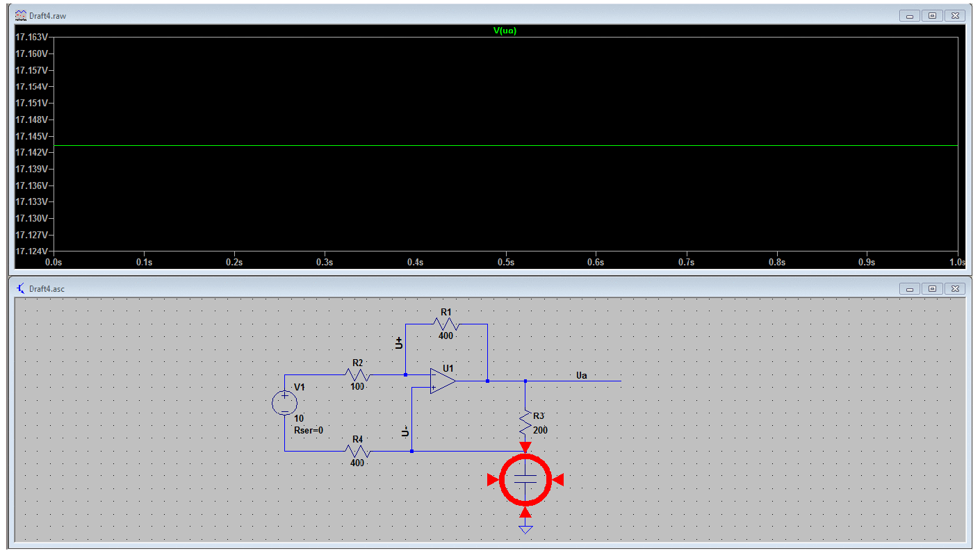Select the ground symbol at the bottom
Viewport: 980px width, 553px height.
(x=525, y=530)
